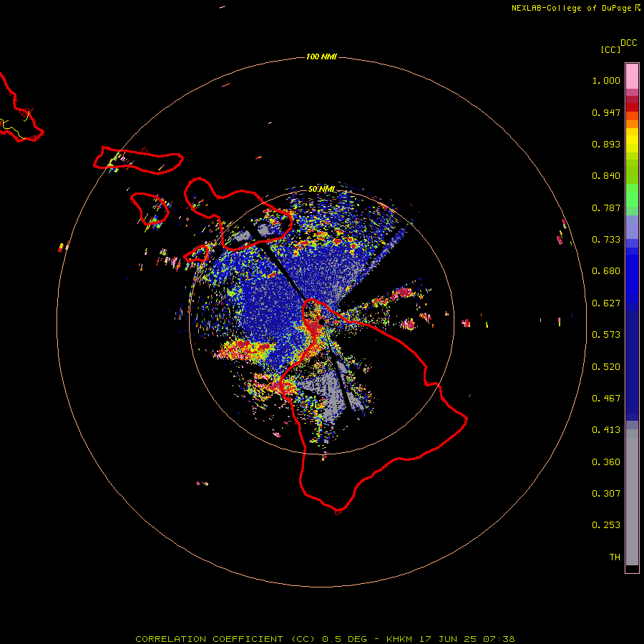644x644 pixels.
Task: Select the 0.840 scale value
Action: coord(606,176)
